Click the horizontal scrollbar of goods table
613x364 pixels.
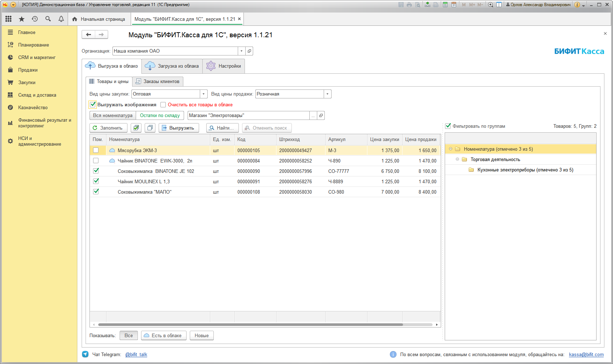click(251, 325)
